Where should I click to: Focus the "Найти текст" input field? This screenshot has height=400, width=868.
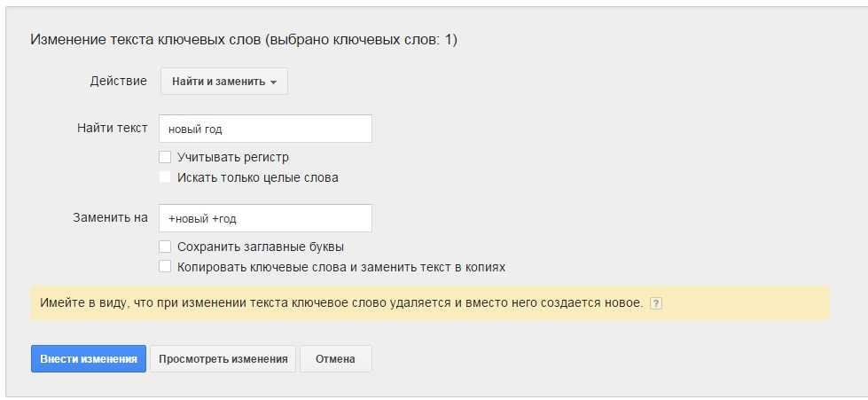pos(264,129)
